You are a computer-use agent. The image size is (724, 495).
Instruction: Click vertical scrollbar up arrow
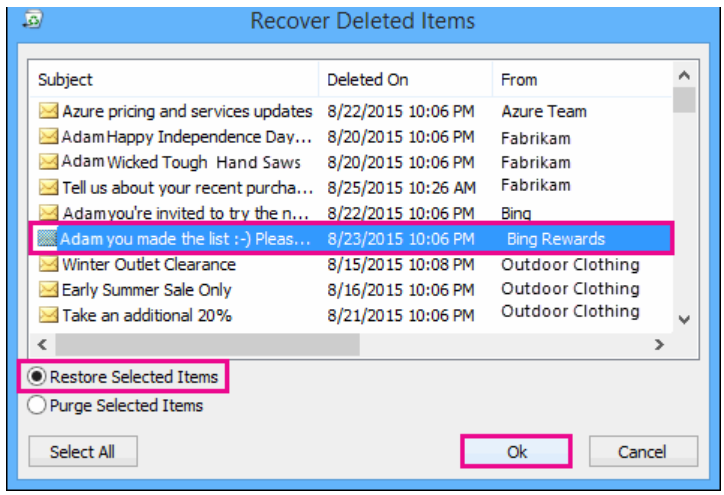coord(684,75)
